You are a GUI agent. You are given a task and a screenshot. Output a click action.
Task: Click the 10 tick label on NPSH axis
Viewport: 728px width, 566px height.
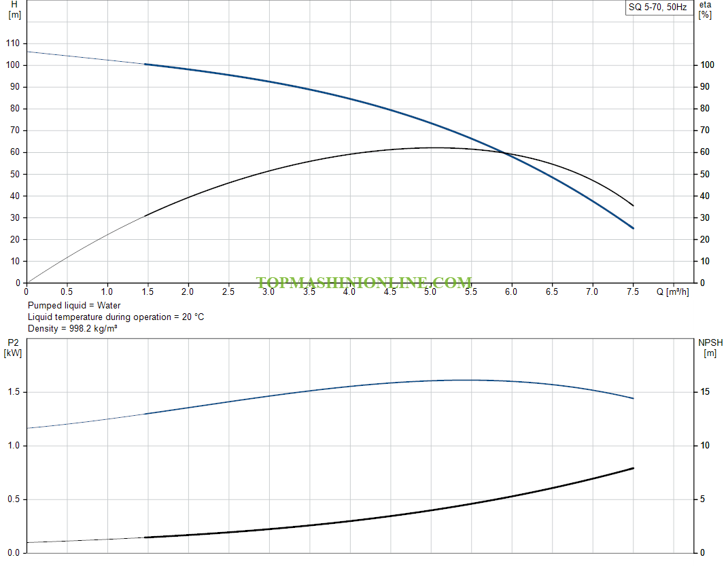705,445
